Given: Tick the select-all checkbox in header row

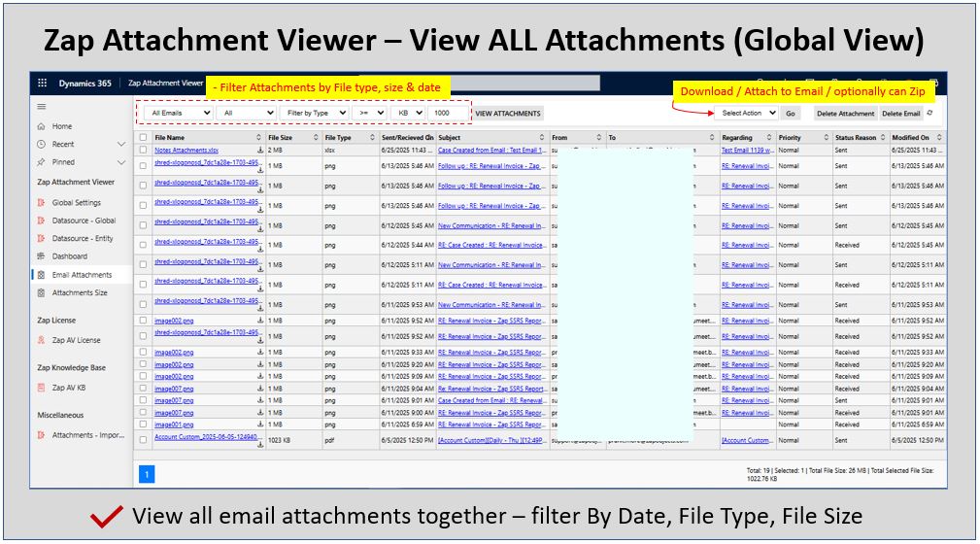Looking at the screenshot, I should click(x=144, y=138).
